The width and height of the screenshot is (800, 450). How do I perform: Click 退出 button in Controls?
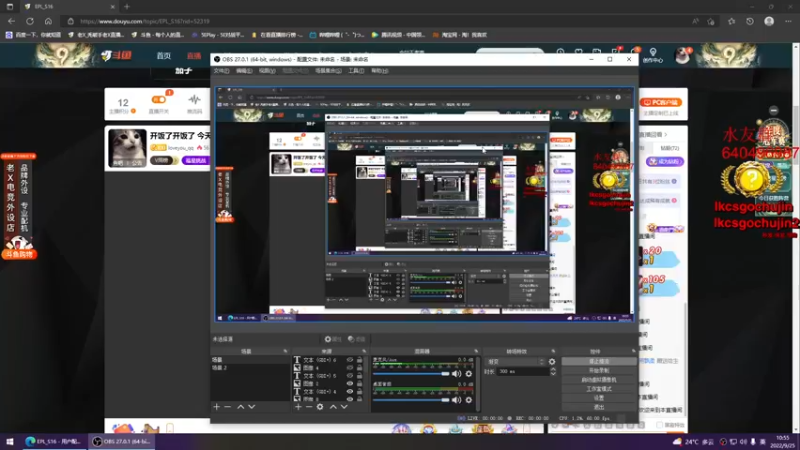[x=599, y=407]
